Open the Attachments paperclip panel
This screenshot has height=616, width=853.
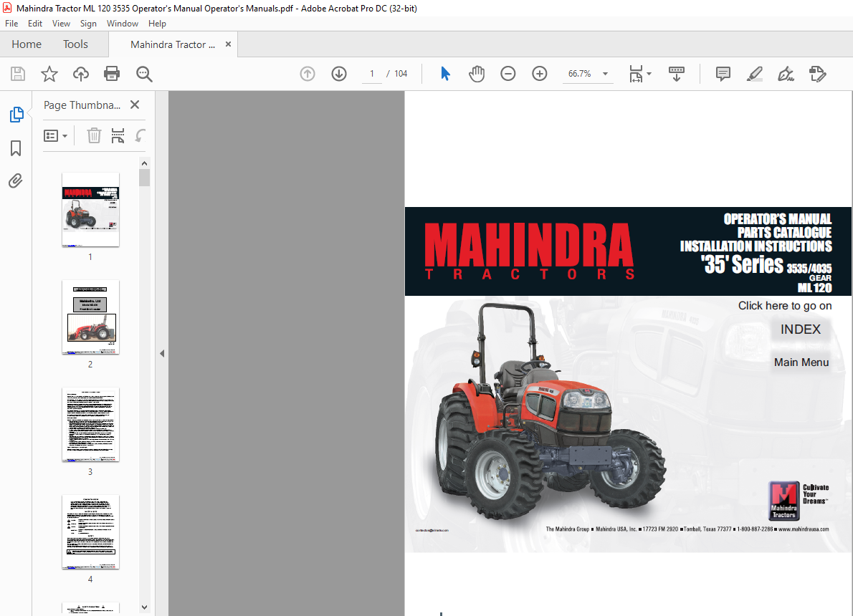(16, 181)
